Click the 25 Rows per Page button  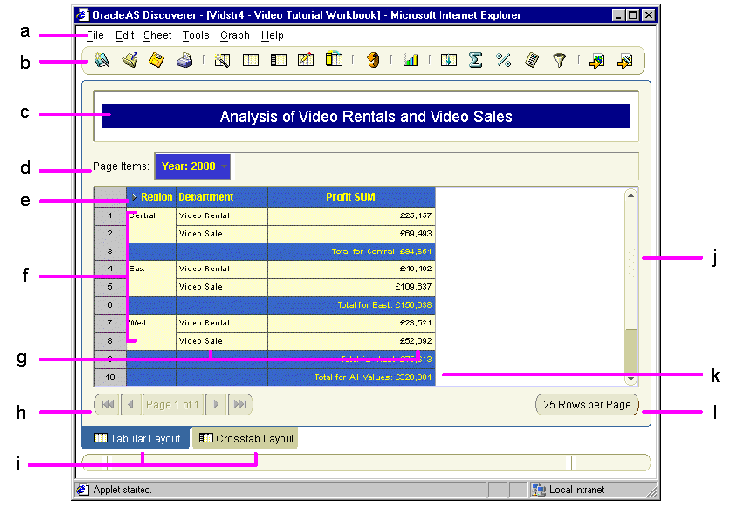click(x=587, y=404)
